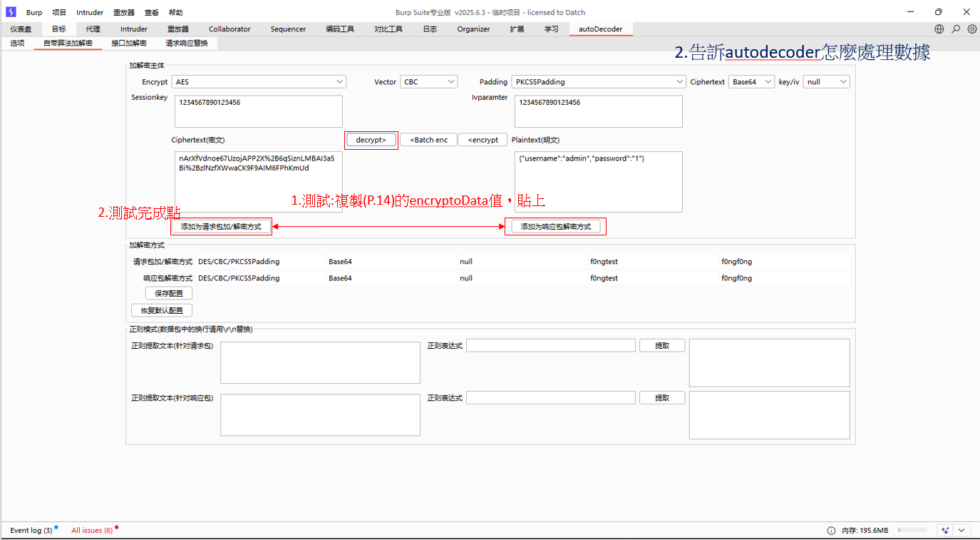This screenshot has height=540, width=980.
Task: Expand the status bar chevron menu
Action: coord(962,531)
